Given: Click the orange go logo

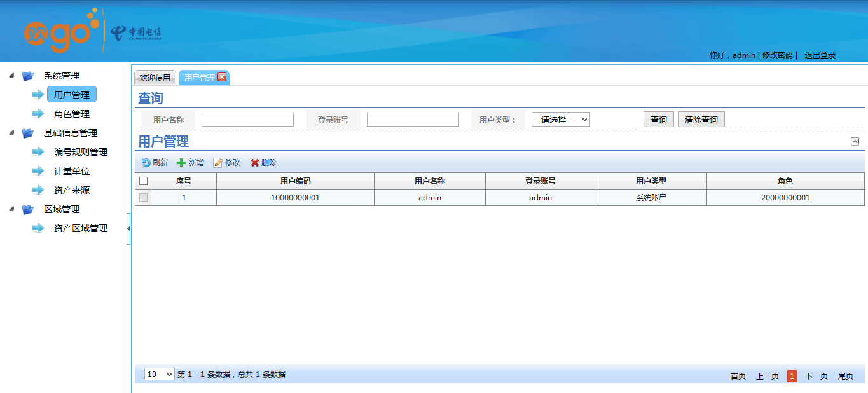Looking at the screenshot, I should click(x=62, y=32).
